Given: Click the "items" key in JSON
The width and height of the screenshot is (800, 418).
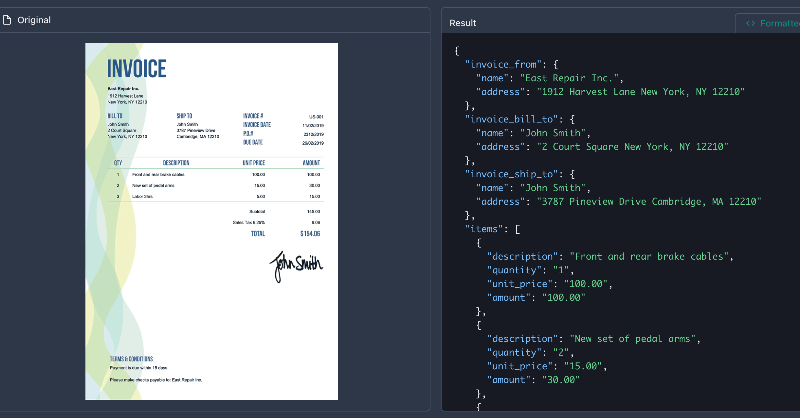Looking at the screenshot, I should (484, 229).
